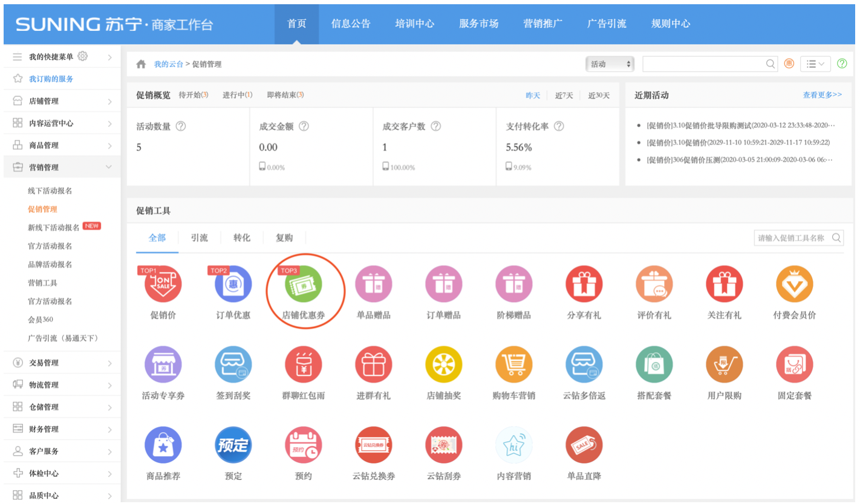This screenshot has height=504, width=860.
Task: Open the 店铺抽奖 lottery tool
Action: coord(444,364)
